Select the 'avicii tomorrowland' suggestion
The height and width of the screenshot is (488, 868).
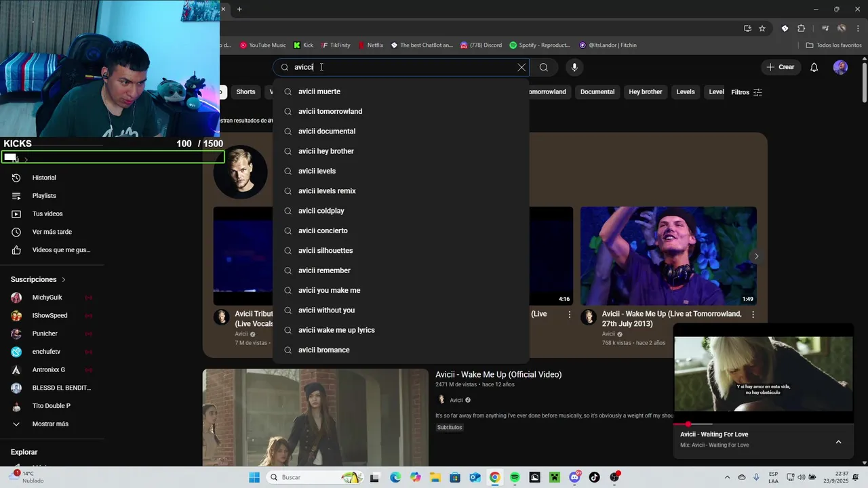coord(401,111)
